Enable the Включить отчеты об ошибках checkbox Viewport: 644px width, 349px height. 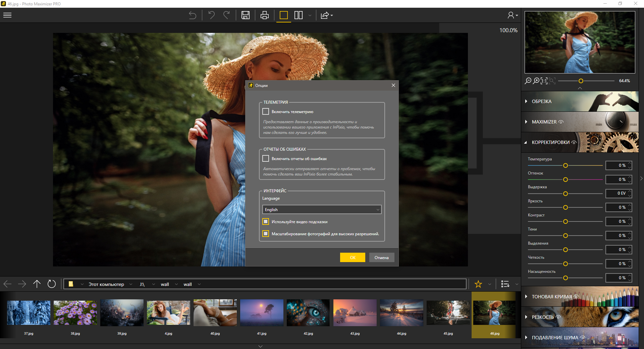click(266, 158)
